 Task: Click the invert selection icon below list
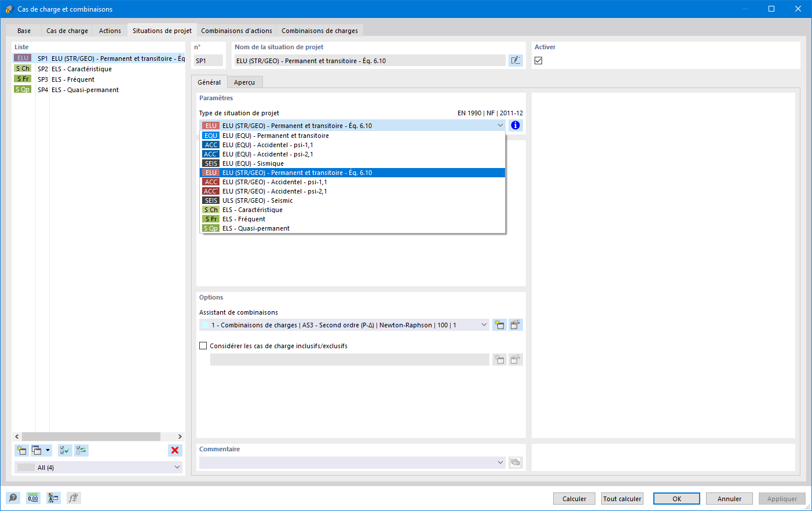81,450
